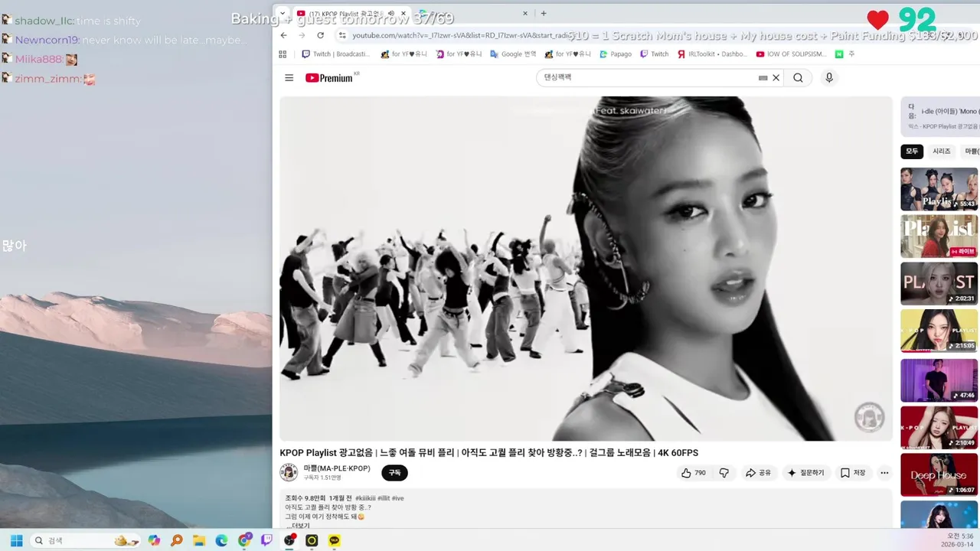Open the IOW OF SOLIPSISM bookmark
This screenshot has height=551, width=980.
791,54
